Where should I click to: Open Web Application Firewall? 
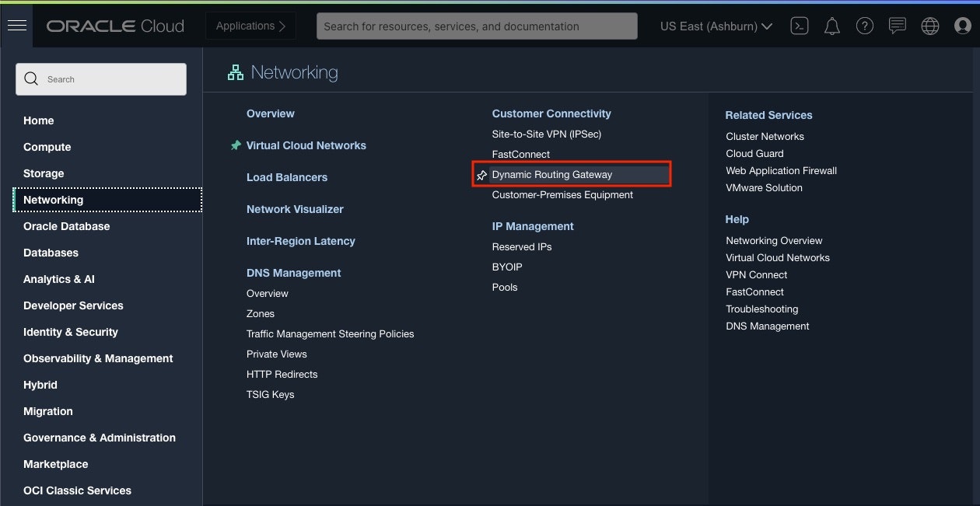point(782,170)
